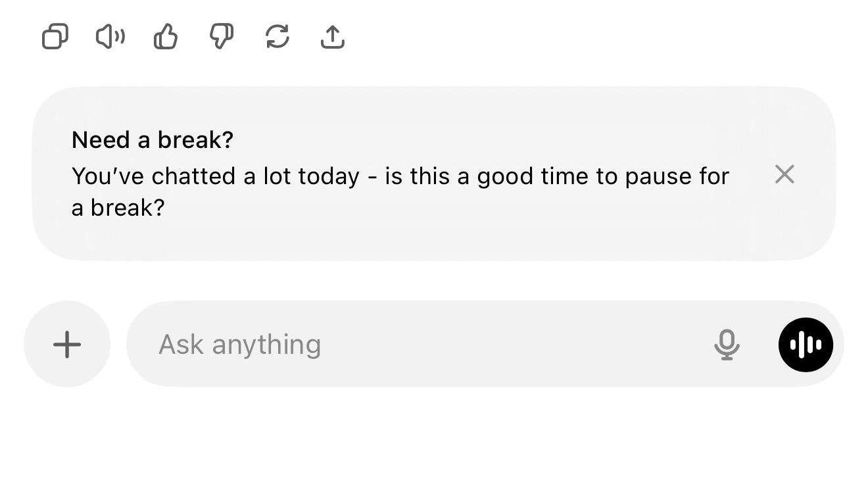Screen dimensions: 868x484
Task: Click the placeholder text "Ask anything"
Action: [240, 345]
